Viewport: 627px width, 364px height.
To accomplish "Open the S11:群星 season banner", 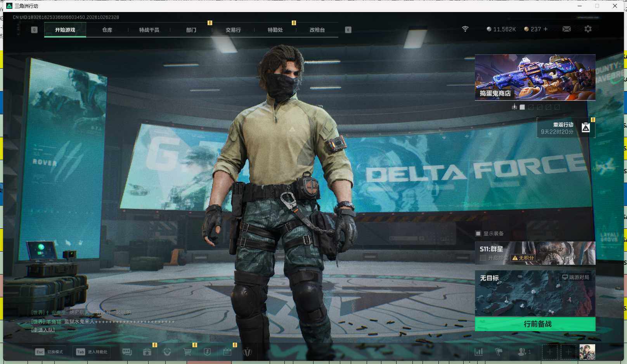I will coord(535,253).
